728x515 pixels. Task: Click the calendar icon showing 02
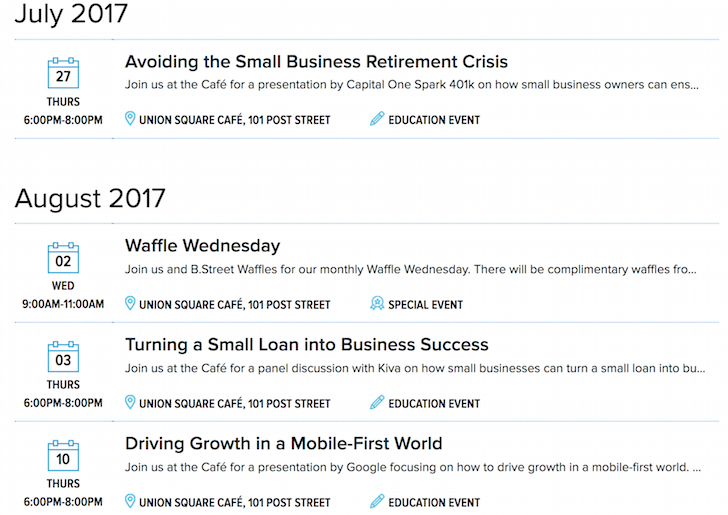pos(63,258)
